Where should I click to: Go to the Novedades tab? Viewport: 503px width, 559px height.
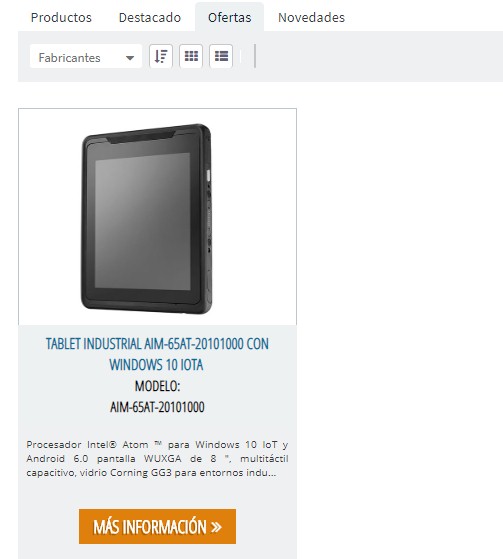point(311,17)
